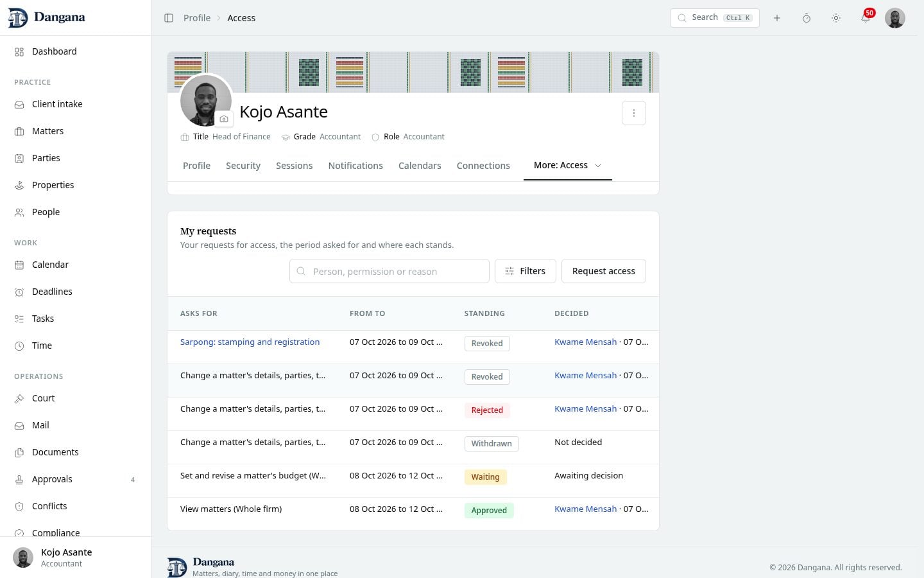Switch to the Sessions tab
This screenshot has width=924, height=578.
(295, 166)
